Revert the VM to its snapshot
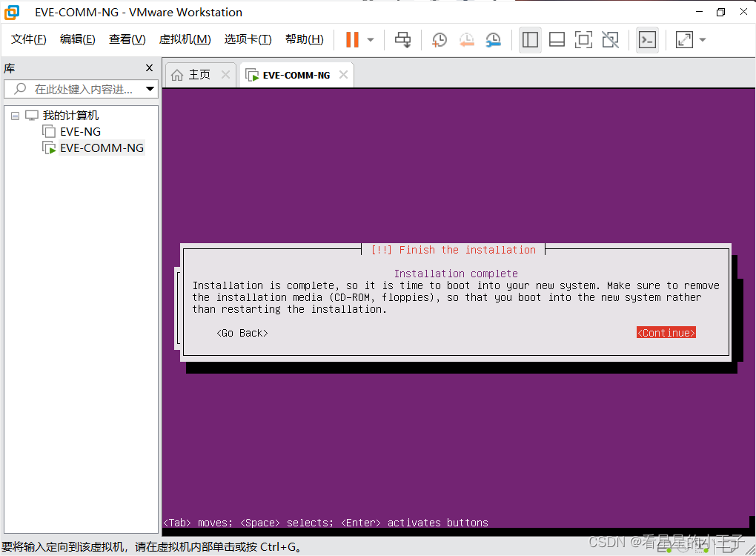 [x=466, y=39]
